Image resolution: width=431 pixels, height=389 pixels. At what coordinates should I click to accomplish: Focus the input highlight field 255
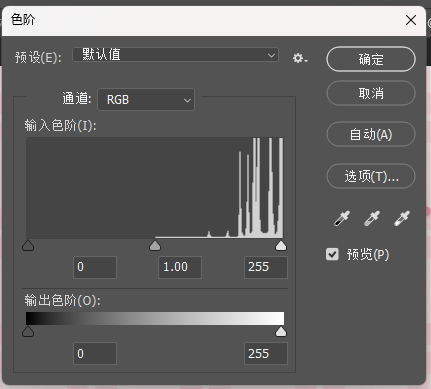tap(266, 267)
